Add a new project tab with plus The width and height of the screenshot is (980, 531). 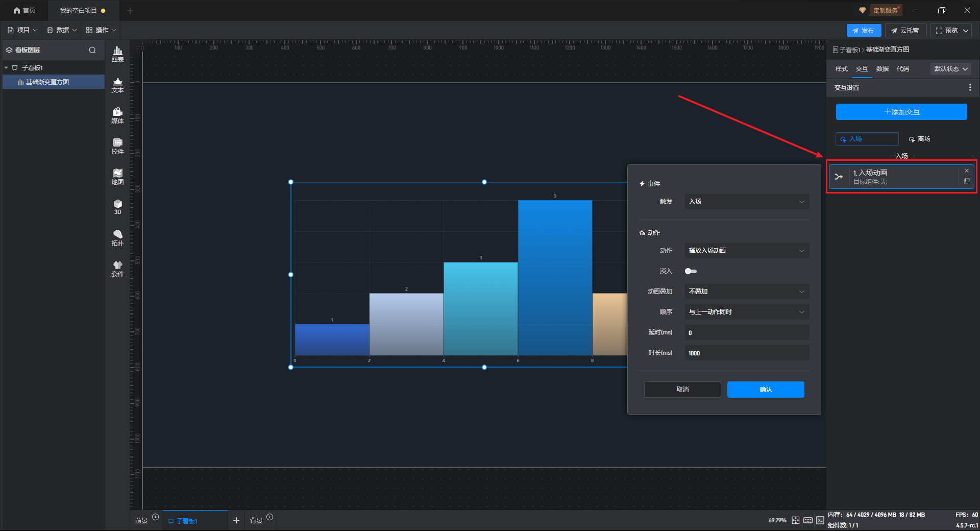130,11
